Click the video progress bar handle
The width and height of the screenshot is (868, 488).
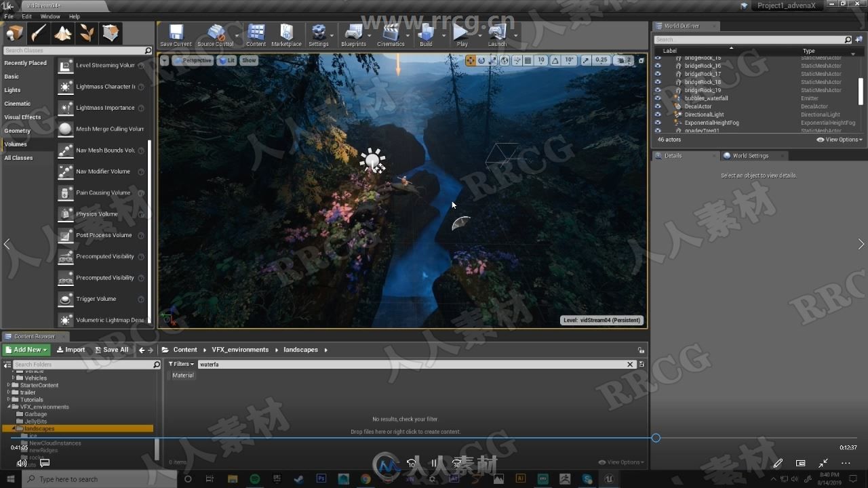point(656,438)
